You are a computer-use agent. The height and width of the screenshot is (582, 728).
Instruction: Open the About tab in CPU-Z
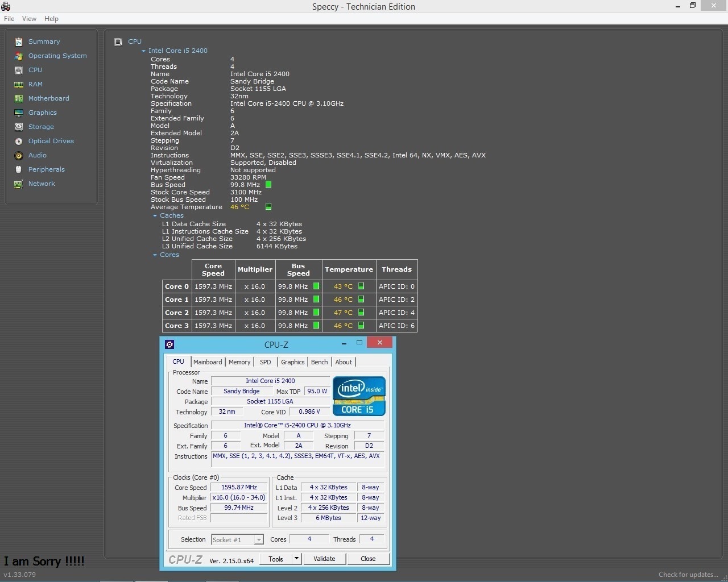[x=344, y=362]
